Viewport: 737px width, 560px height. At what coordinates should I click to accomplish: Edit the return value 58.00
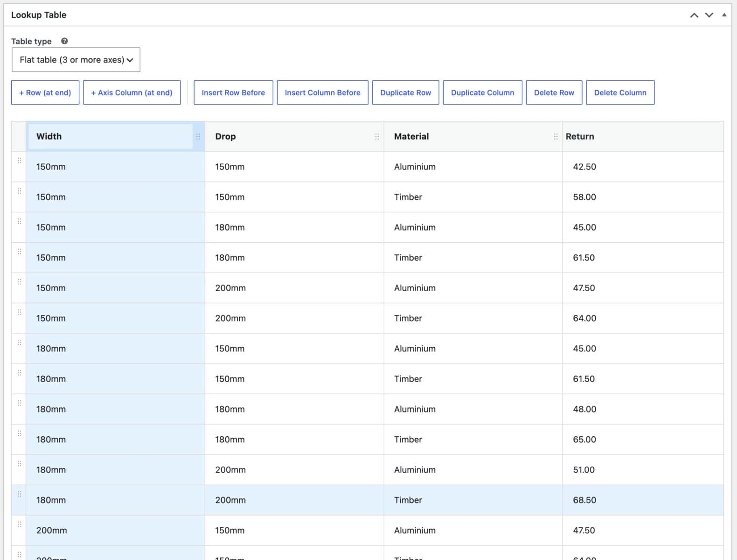point(643,197)
